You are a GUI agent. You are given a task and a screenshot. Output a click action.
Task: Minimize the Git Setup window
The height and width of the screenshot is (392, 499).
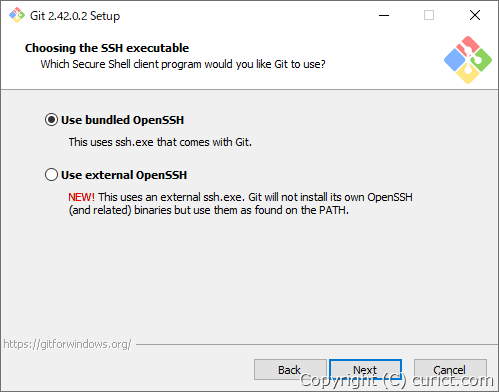pos(384,15)
